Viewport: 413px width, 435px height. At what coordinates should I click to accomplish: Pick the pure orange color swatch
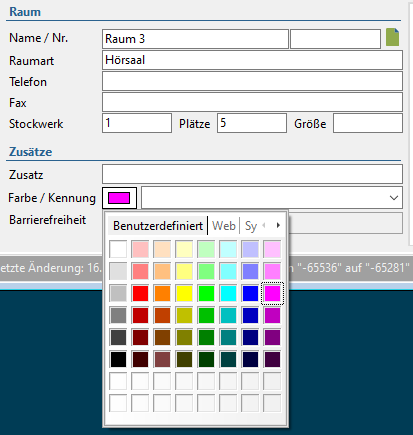pyautogui.click(x=162, y=293)
